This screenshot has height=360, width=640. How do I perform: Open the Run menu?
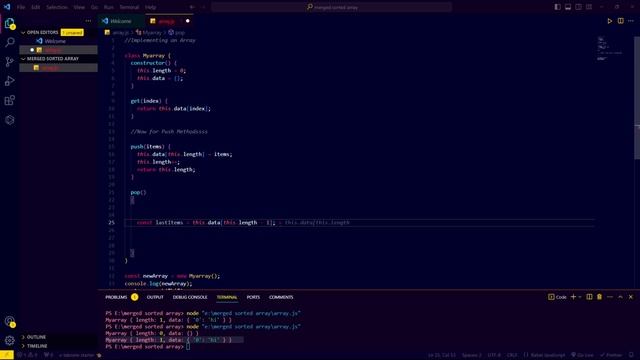click(x=109, y=7)
